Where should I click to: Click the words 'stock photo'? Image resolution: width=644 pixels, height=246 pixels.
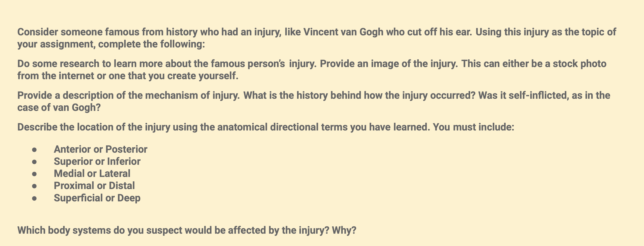point(579,64)
